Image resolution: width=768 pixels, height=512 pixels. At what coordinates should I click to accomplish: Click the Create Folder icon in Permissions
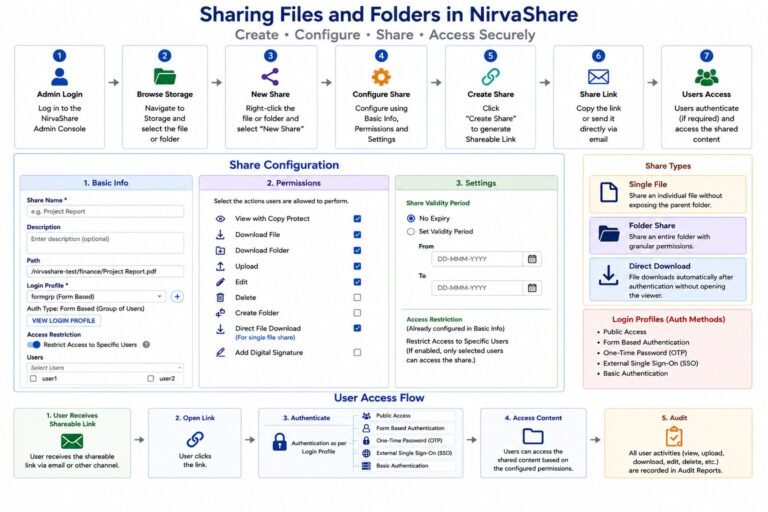tap(220, 313)
